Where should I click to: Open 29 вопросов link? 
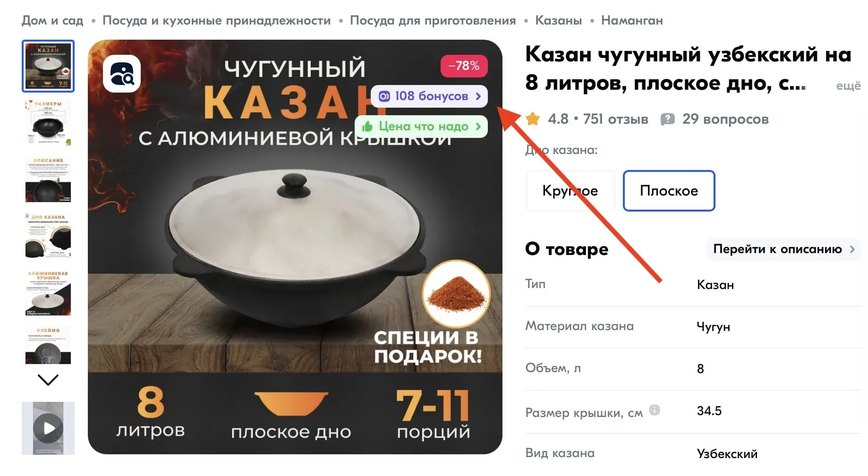(x=725, y=119)
